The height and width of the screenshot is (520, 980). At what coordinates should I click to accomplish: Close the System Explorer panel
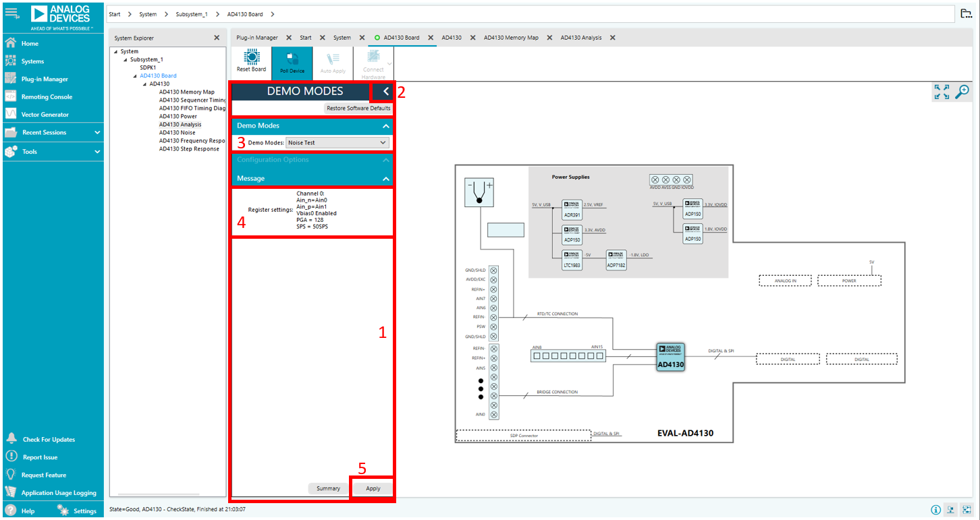pyautogui.click(x=217, y=38)
